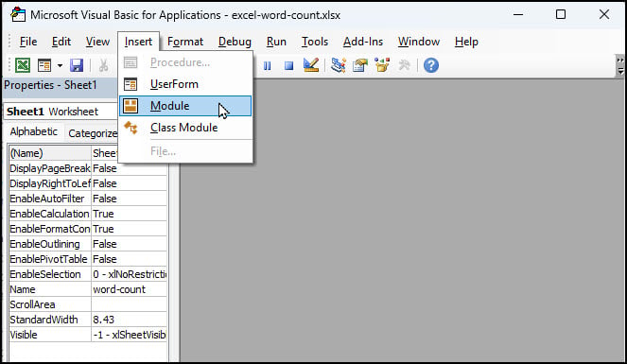Screen dimensions: 627x364
Task: Select the DisplayRightToLeft property row
Action: tap(88, 183)
